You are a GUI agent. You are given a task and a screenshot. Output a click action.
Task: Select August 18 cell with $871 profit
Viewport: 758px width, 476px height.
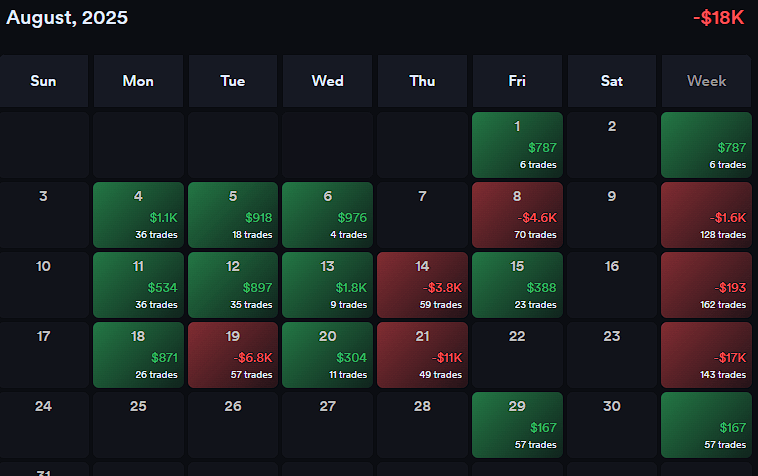[x=138, y=354]
